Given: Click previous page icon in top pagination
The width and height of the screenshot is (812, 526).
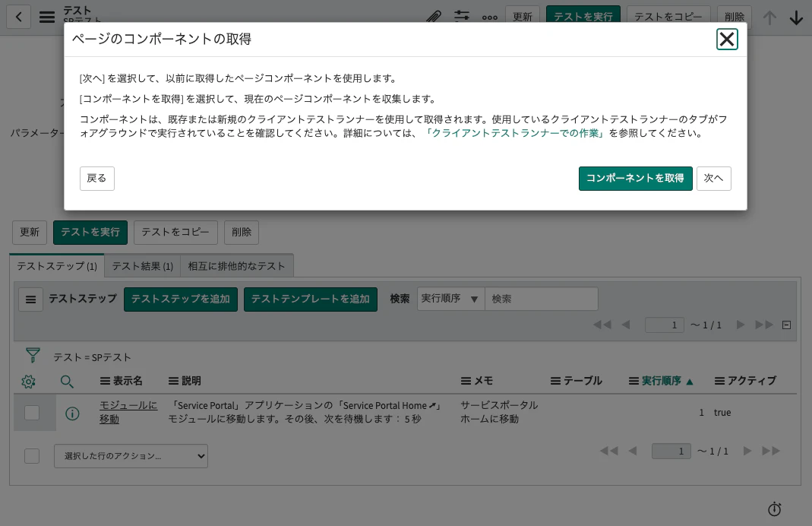Looking at the screenshot, I should tap(626, 325).
